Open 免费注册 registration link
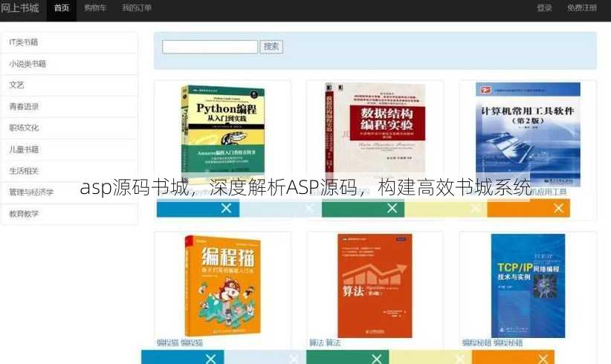 [582, 7]
